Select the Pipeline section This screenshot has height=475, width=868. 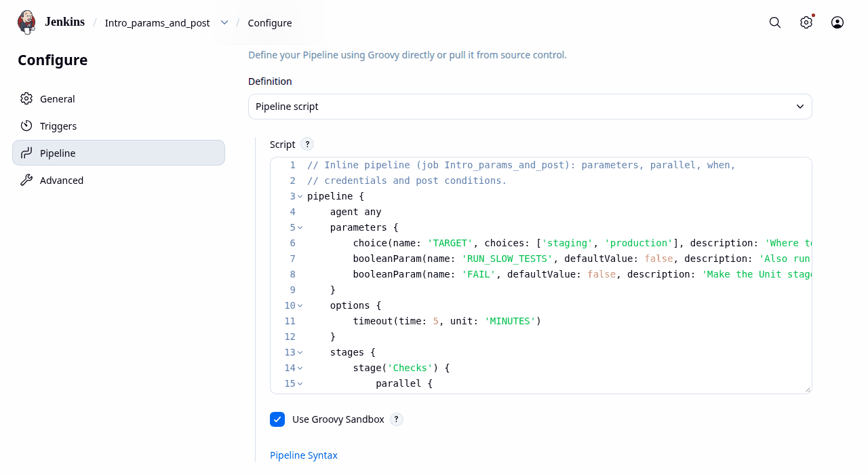point(119,153)
